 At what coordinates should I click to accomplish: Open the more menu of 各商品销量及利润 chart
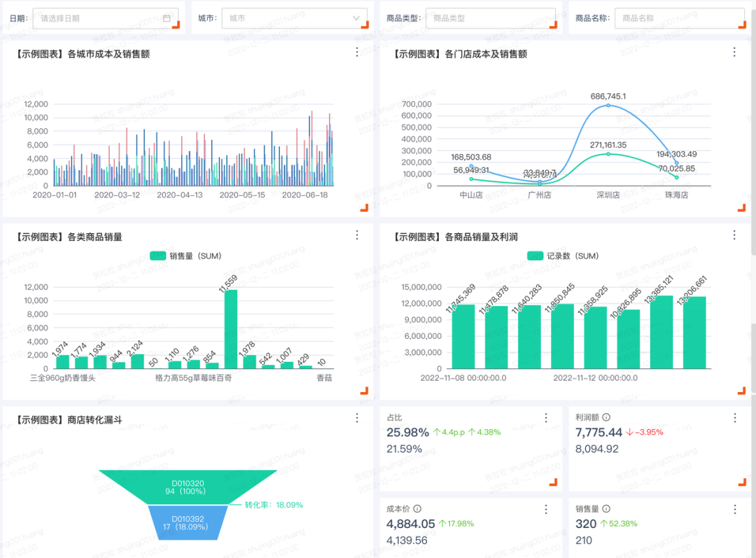click(734, 235)
